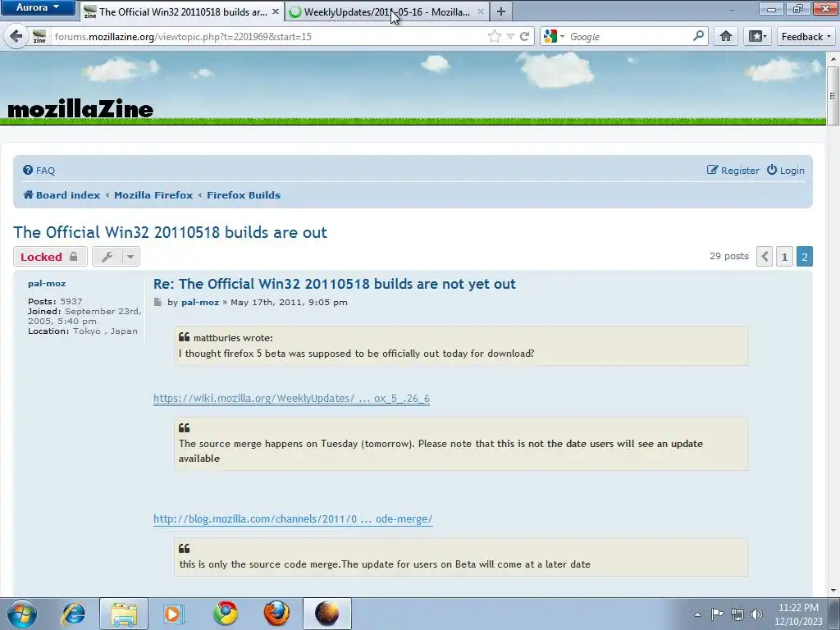Show hidden system tray icons
Image resolution: width=840 pixels, height=630 pixels.
coord(697,614)
